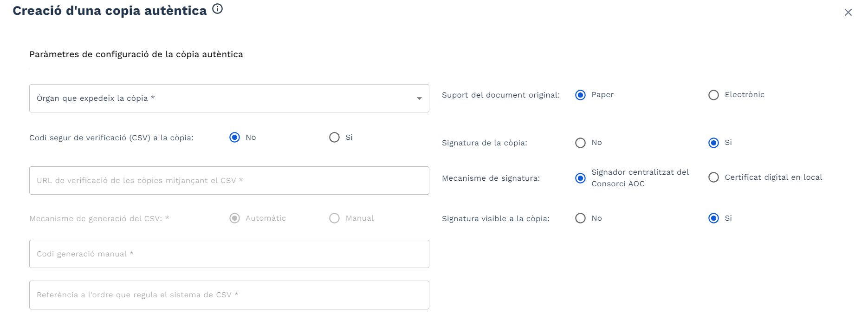Select Si for Codi segur de verificació (CSV)

tap(334, 138)
